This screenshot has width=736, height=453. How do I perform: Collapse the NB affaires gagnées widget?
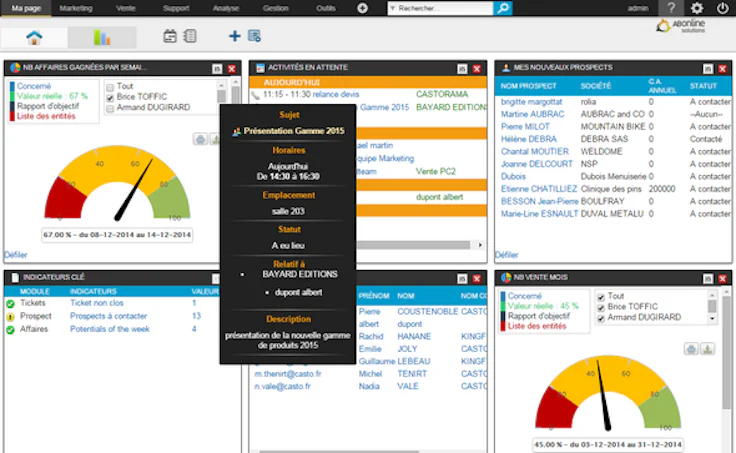pos(217,69)
